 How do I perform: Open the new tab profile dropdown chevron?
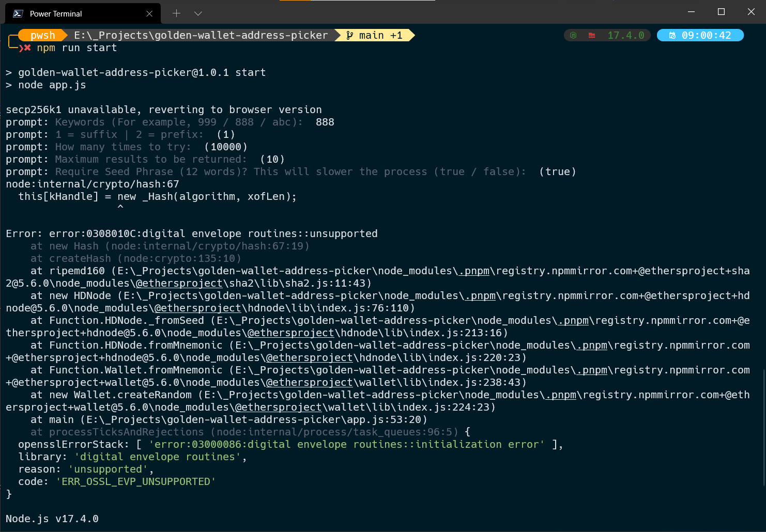pos(198,13)
